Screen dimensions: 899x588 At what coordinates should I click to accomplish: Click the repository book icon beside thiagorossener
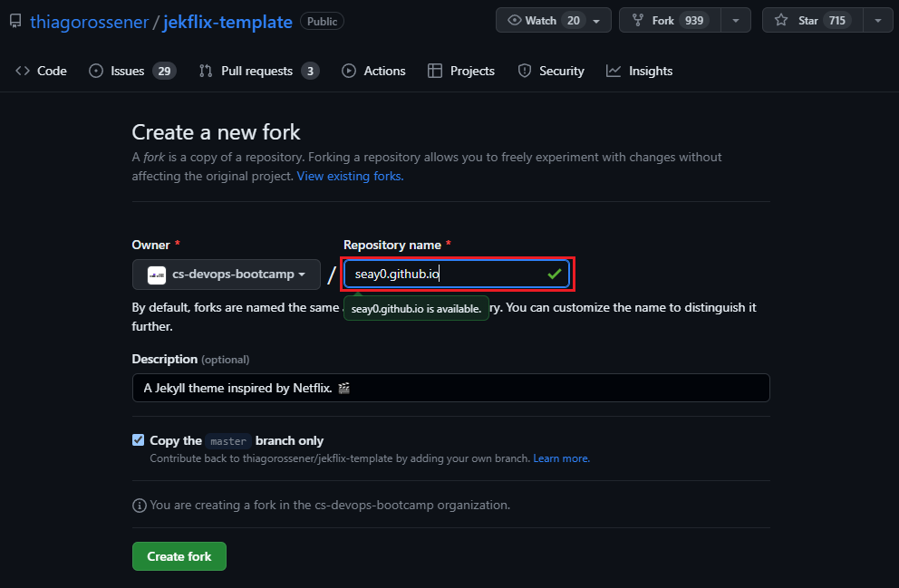point(15,22)
